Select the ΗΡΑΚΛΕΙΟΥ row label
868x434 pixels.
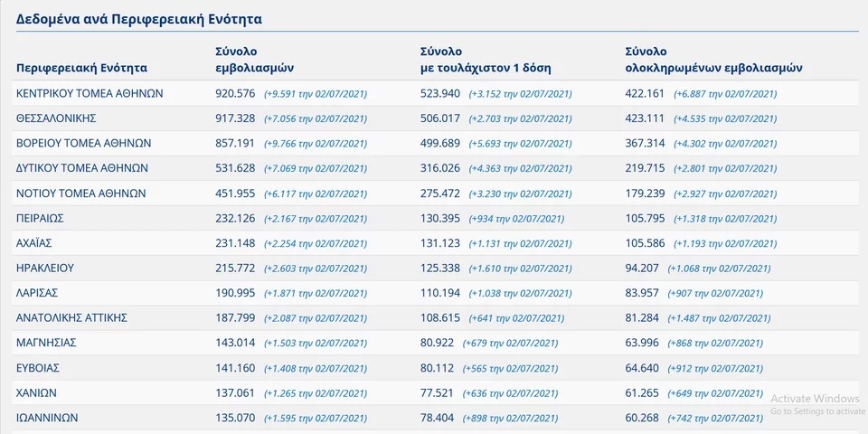[x=45, y=269]
